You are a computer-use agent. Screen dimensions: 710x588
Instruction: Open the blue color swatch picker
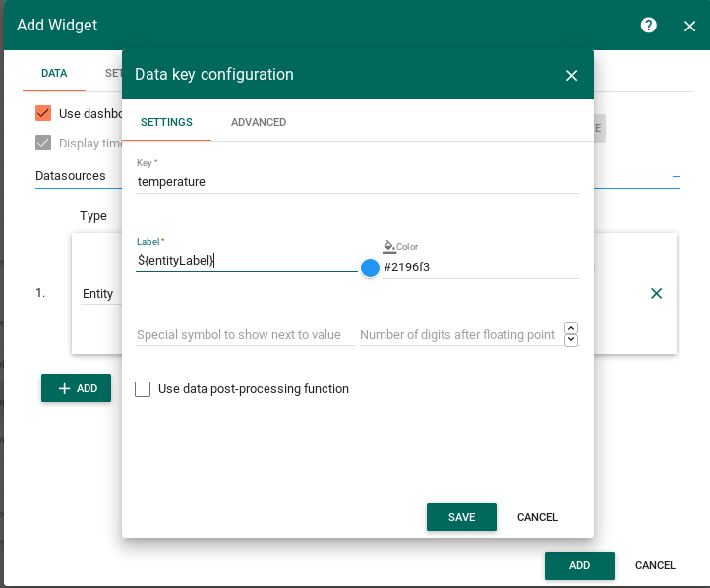pos(370,268)
